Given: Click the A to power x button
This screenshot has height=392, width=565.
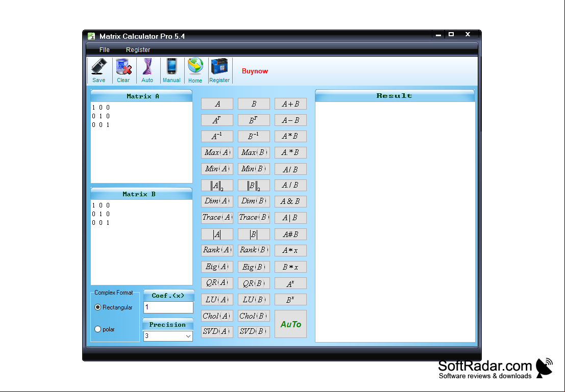Looking at the screenshot, I should (290, 283).
